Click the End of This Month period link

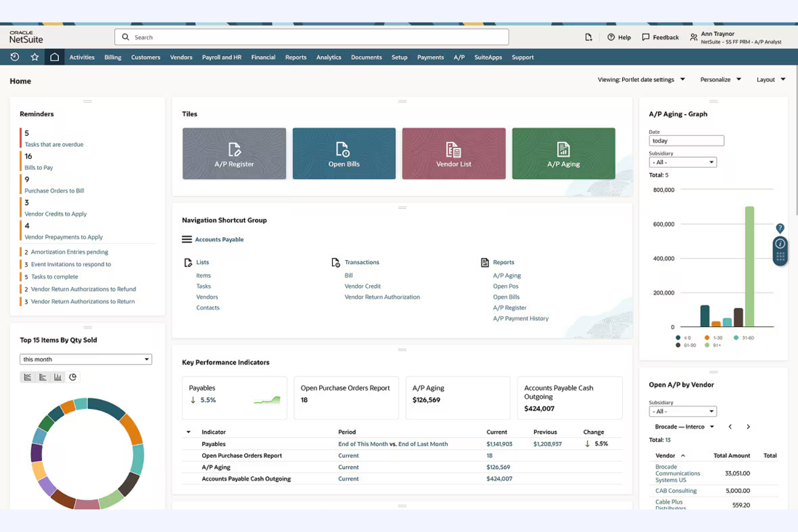363,444
